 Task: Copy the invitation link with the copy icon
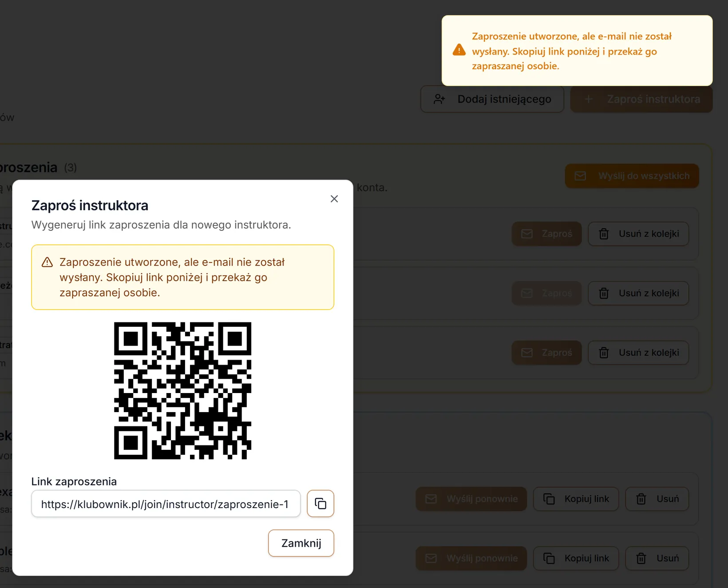[320, 504]
